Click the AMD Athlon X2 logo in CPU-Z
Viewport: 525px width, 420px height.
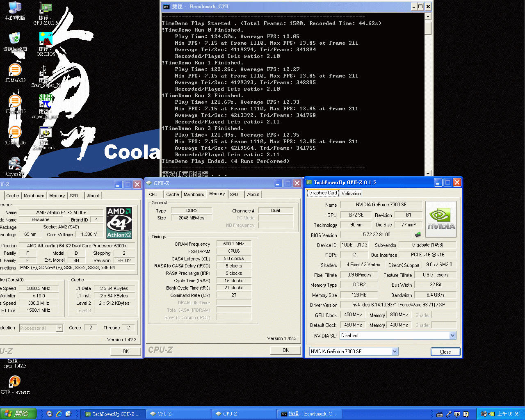[119, 223]
